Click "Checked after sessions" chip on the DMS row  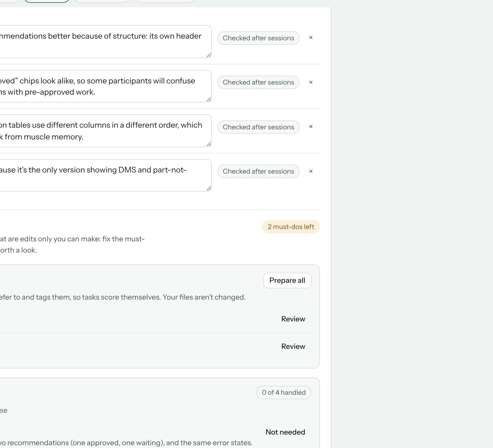pyautogui.click(x=258, y=171)
